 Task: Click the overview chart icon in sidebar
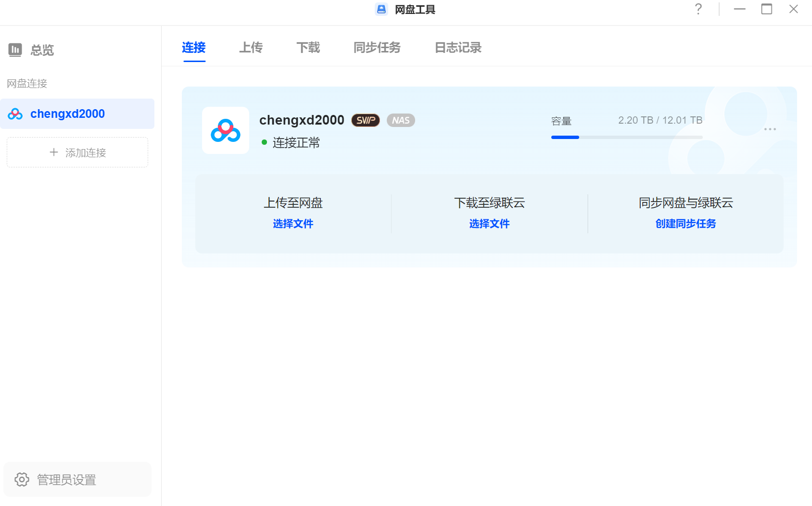pos(15,50)
